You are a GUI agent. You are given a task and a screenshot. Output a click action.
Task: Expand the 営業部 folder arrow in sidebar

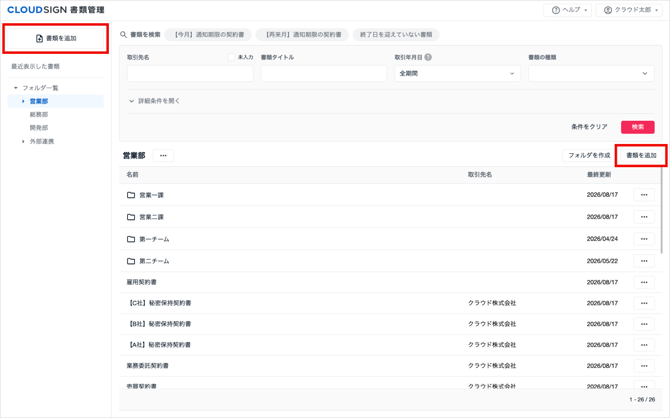click(23, 101)
